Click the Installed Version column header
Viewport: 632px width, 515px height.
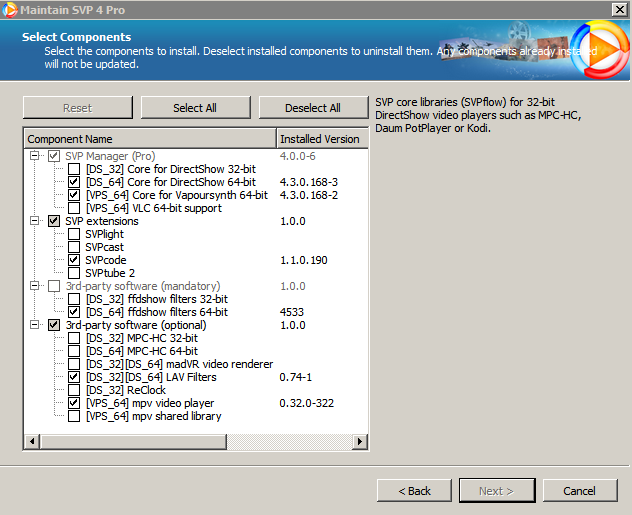click(x=320, y=139)
